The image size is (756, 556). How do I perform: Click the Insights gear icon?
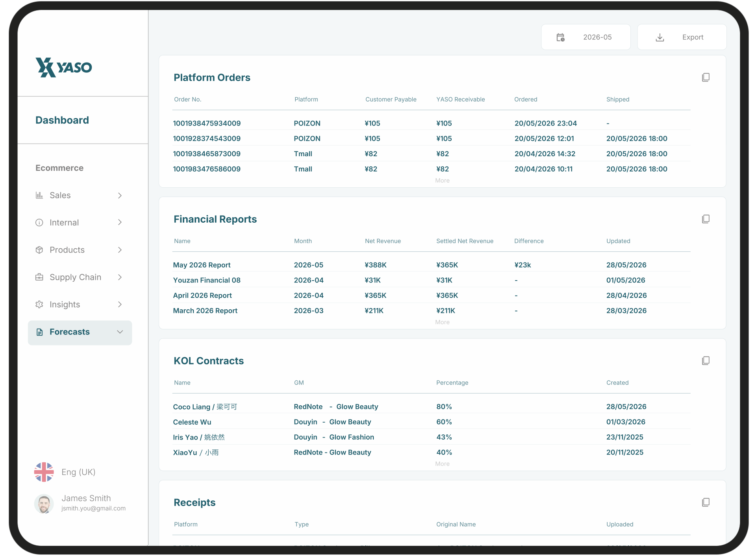[x=39, y=305]
